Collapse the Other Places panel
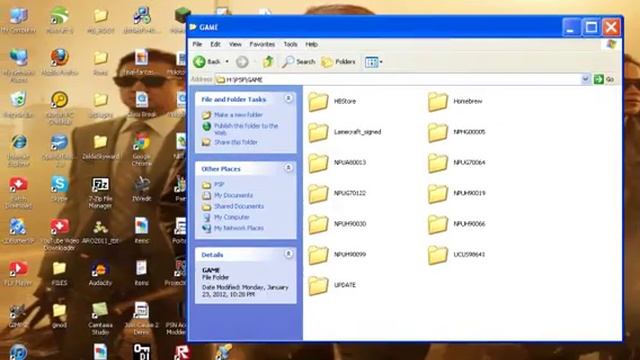The width and height of the screenshot is (640, 360). (288, 168)
